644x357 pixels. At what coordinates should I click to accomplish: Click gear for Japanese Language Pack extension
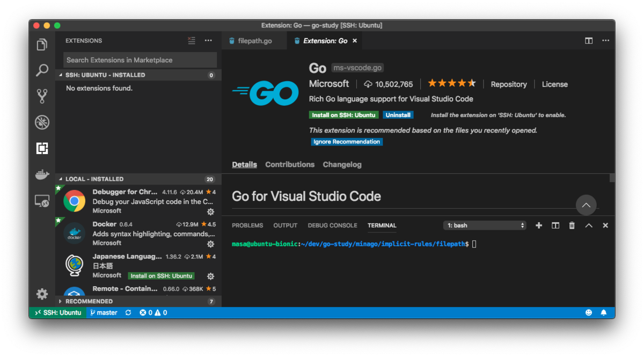click(x=211, y=276)
